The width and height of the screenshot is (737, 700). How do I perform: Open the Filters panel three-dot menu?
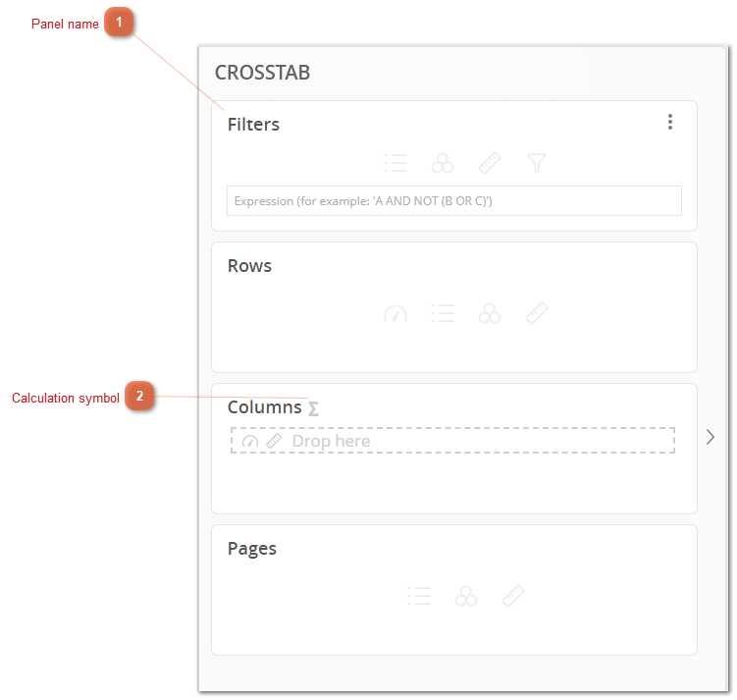pyautogui.click(x=670, y=122)
